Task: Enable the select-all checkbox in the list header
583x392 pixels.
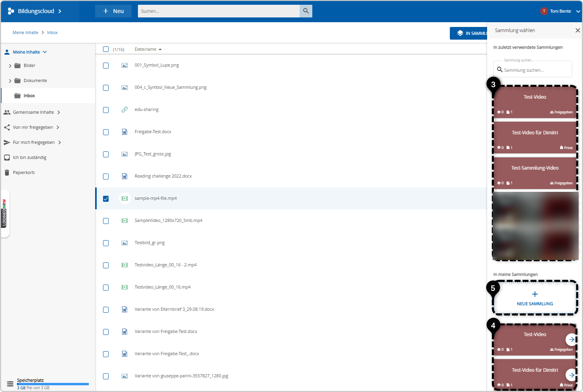Action: pyautogui.click(x=106, y=49)
